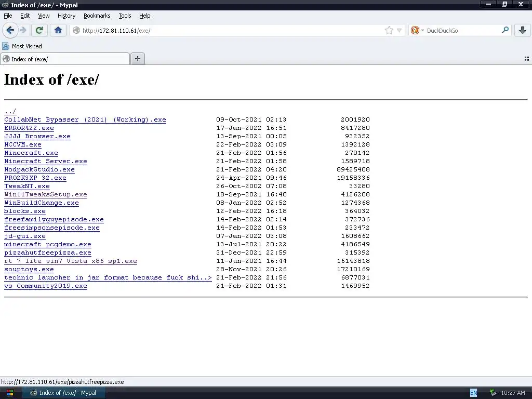
Task: Open the MCCVM.exe link
Action: tap(23, 144)
